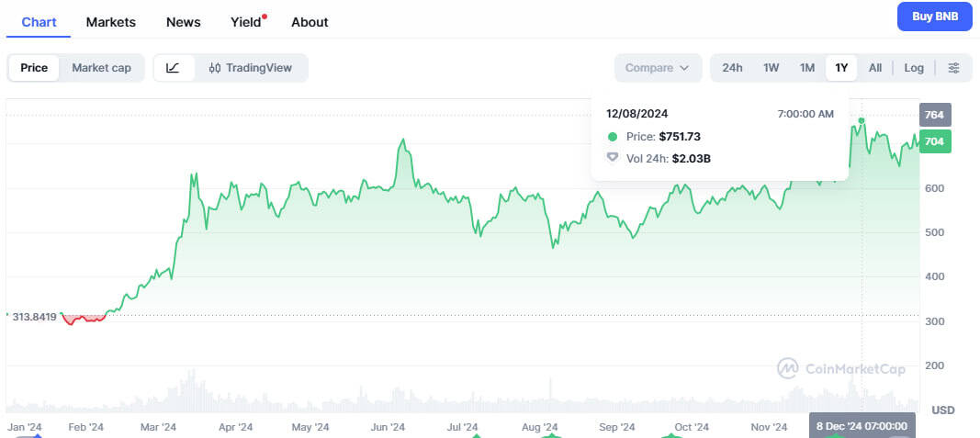Toggle chart to Price view
The width and height of the screenshot is (980, 438).
pos(34,68)
